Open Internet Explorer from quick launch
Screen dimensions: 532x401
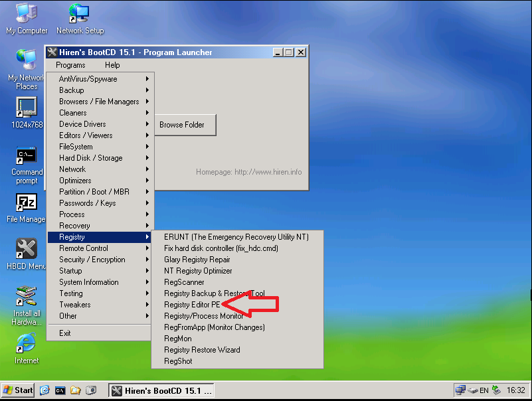(x=44, y=390)
